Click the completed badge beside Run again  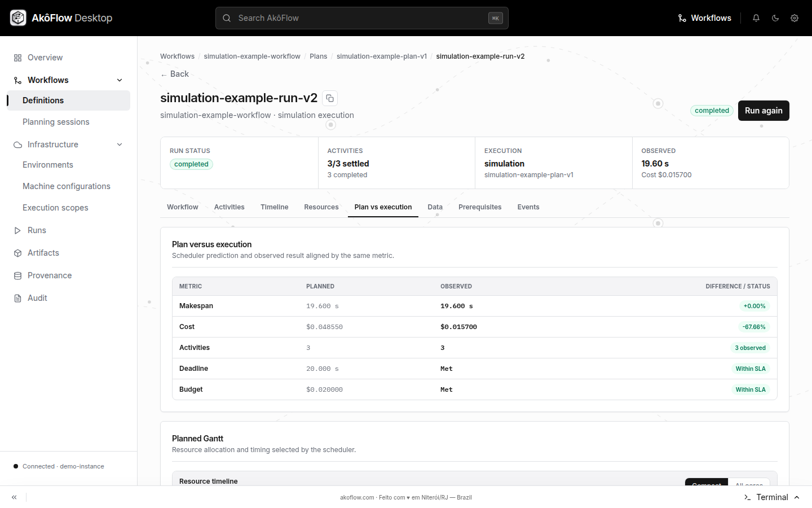(x=712, y=111)
